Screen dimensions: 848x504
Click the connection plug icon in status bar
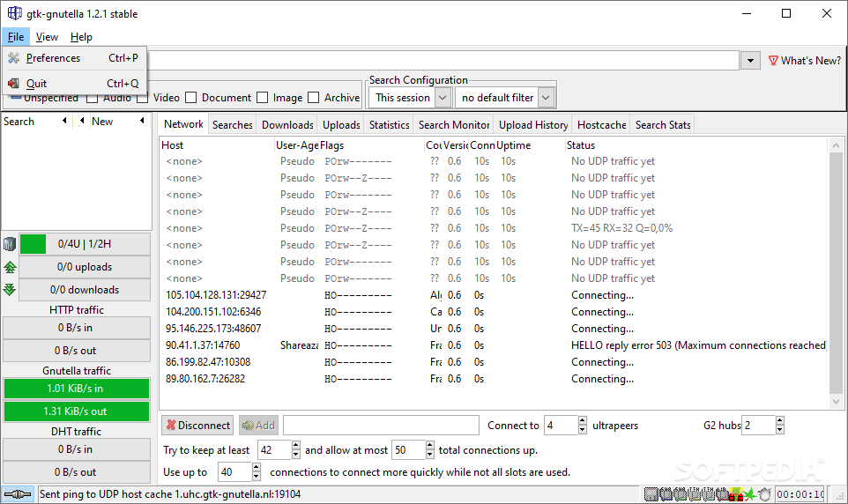(18, 494)
